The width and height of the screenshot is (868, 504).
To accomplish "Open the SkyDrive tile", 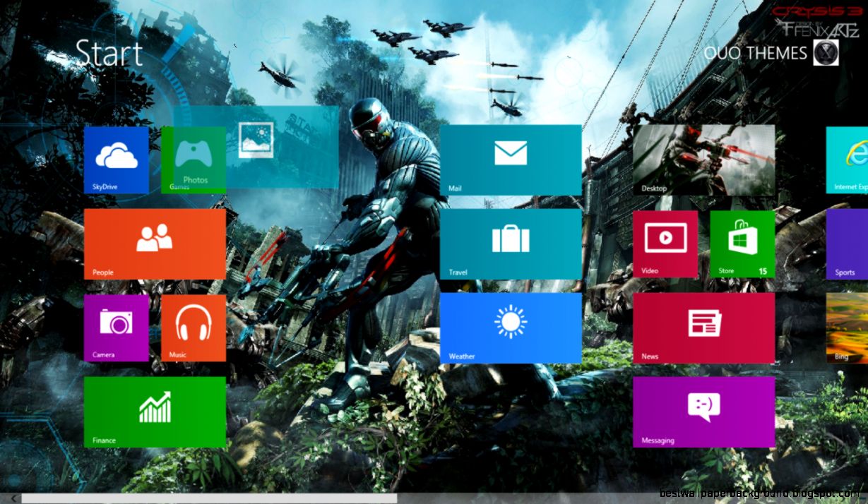I will tap(117, 160).
